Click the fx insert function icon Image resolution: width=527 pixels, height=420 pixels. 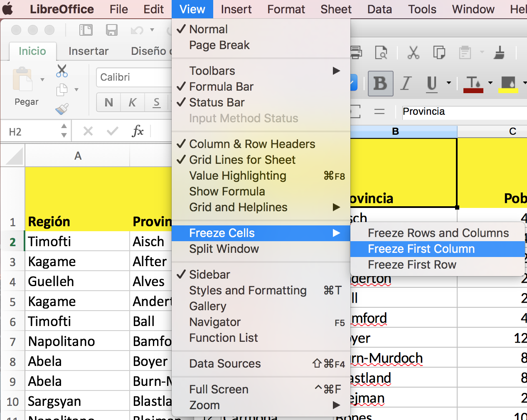pyautogui.click(x=138, y=131)
